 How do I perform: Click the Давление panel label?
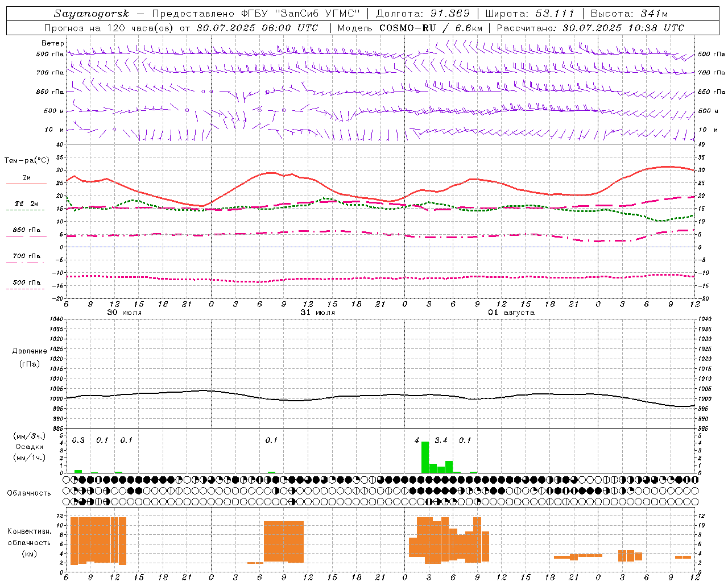pos(30,351)
